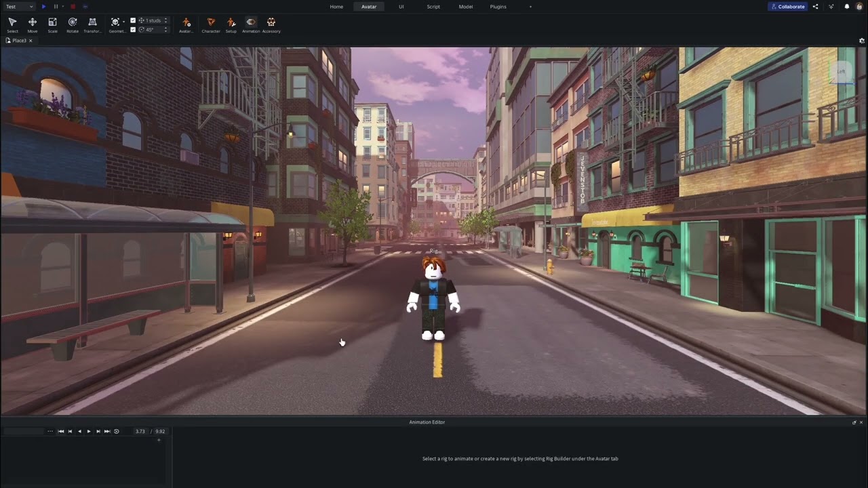Toggle the 45° rotation snapping checkbox
Screen dimensions: 868x488
133,29
